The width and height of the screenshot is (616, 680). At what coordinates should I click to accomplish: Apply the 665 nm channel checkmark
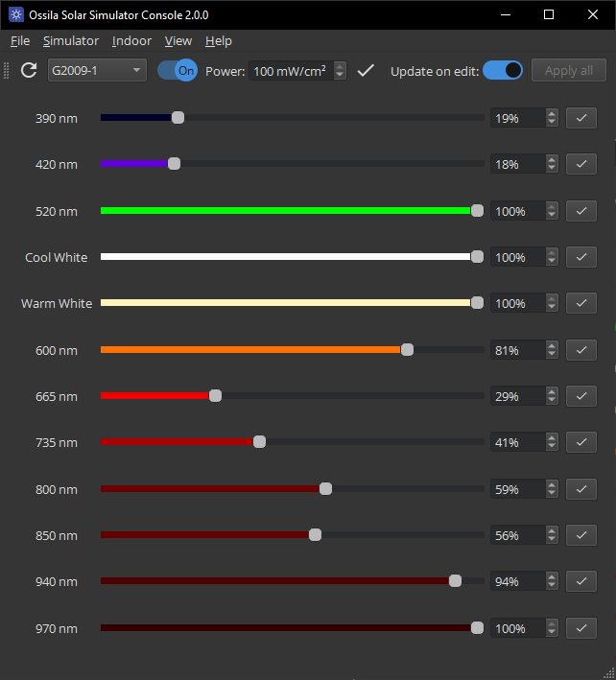[x=581, y=396]
